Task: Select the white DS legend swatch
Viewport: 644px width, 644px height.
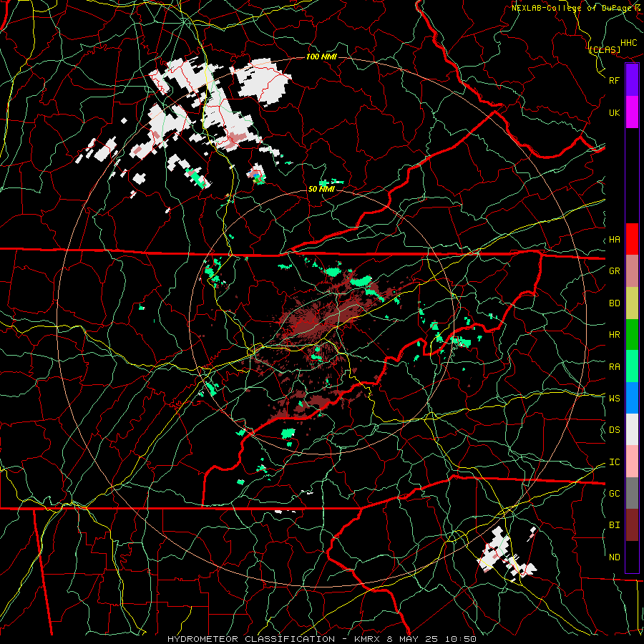Action: pyautogui.click(x=632, y=429)
